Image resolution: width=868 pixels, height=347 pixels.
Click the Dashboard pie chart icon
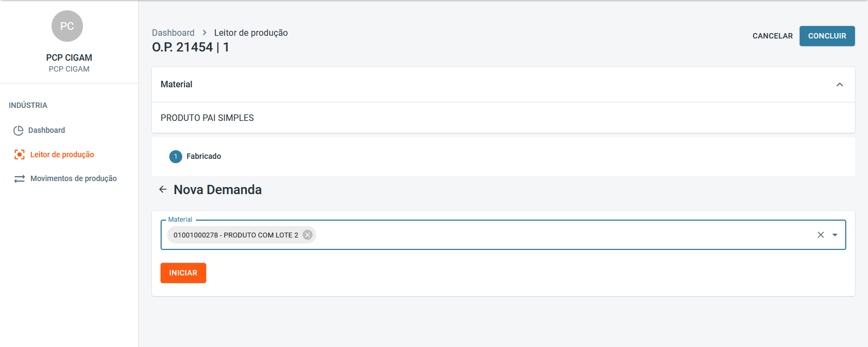(18, 130)
